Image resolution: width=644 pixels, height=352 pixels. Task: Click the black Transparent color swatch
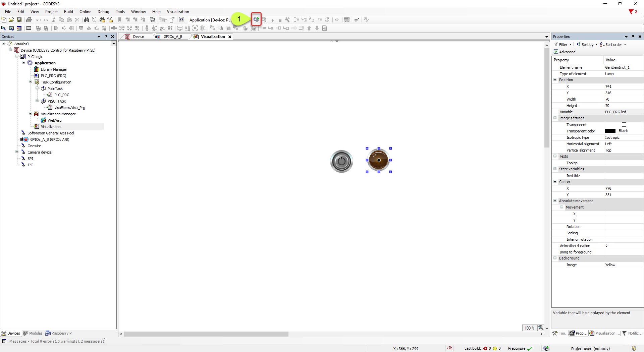610,131
